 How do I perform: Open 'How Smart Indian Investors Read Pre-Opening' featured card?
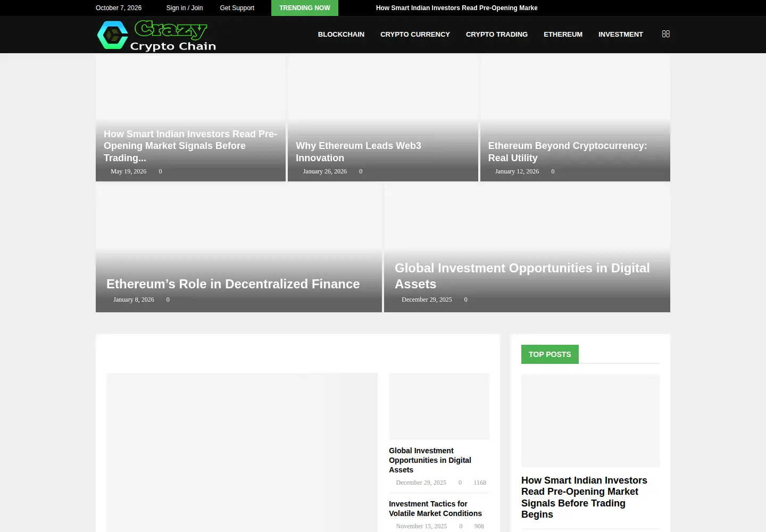coord(190,146)
